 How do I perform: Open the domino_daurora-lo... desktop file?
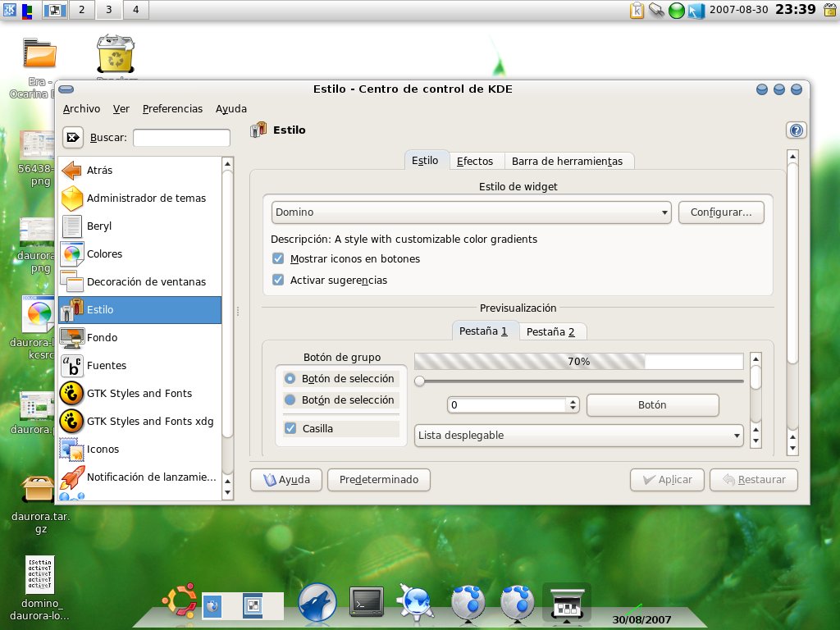pyautogui.click(x=39, y=574)
